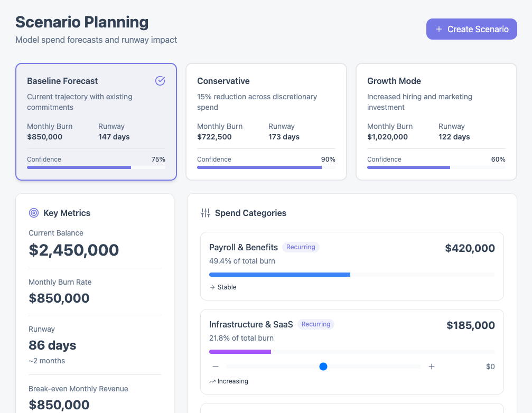Select the Growth Mode scenario card

pos(436,121)
